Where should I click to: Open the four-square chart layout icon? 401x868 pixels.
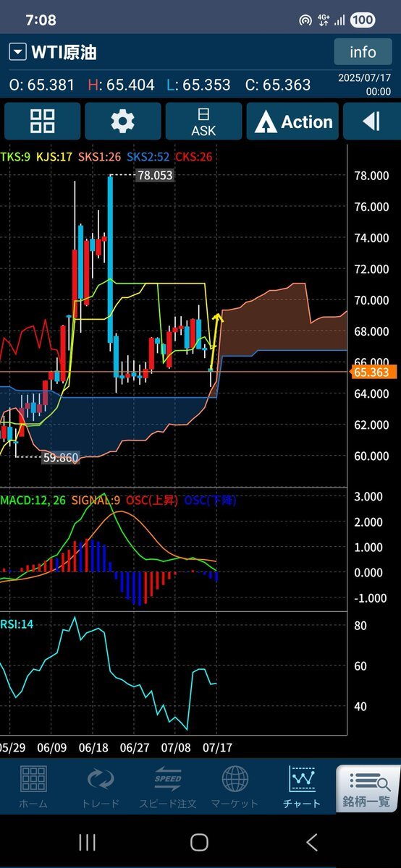42,121
